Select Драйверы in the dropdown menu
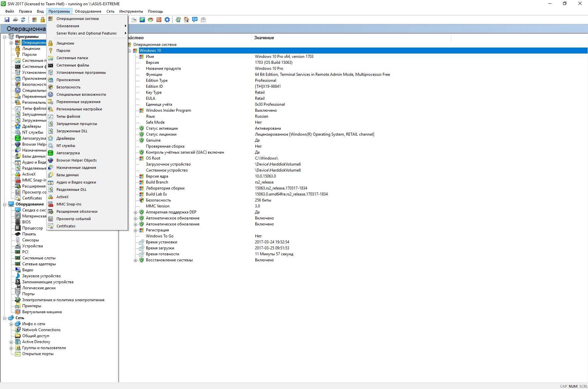Screen dimensions: 588x389 click(87, 138)
